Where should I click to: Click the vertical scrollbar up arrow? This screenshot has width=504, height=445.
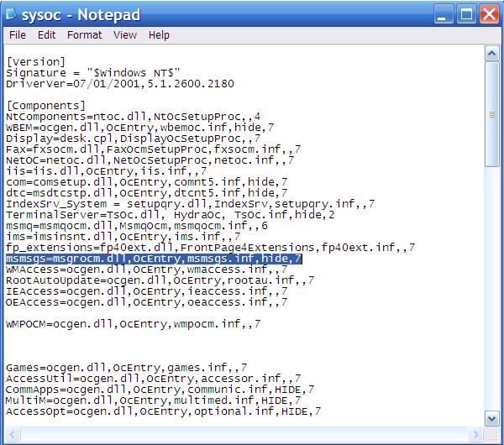click(x=491, y=54)
